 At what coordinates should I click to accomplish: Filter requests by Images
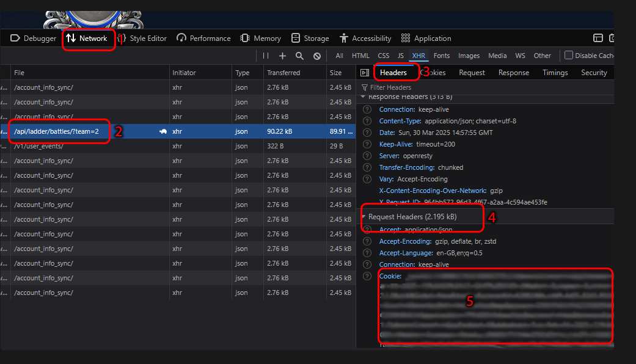pyautogui.click(x=469, y=56)
